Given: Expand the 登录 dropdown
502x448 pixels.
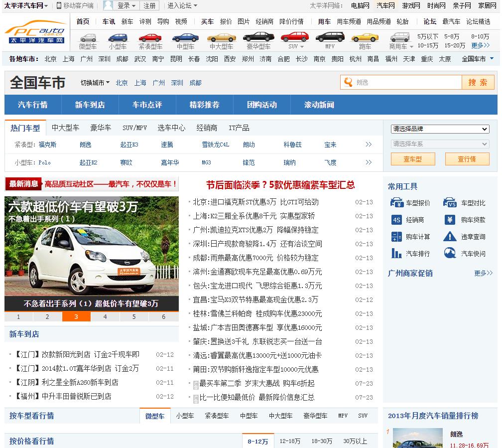Looking at the screenshot, I should 126,5.
